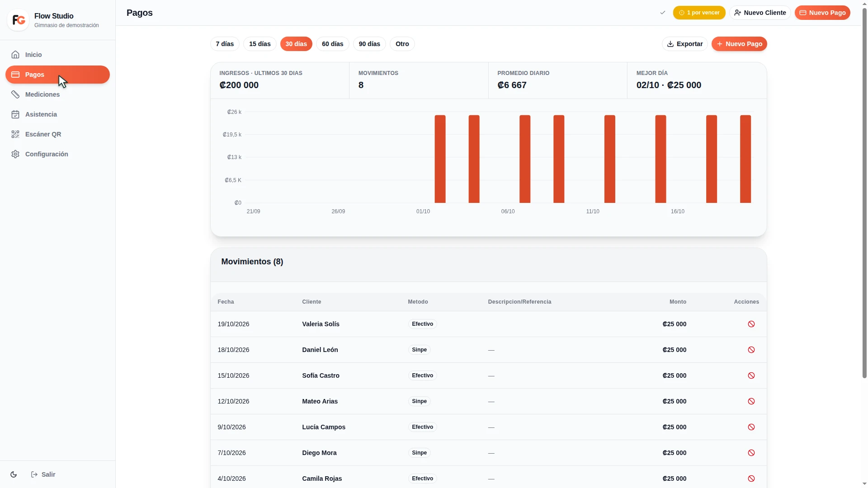Click the Flow Studio FG logo
The height and width of the screenshot is (488, 868).
[x=18, y=20]
